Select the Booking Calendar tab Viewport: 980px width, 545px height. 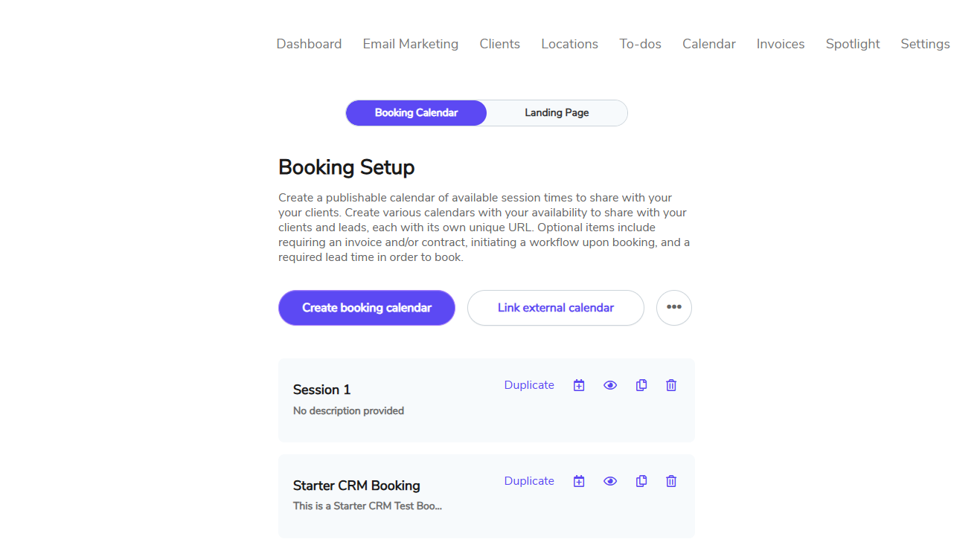pyautogui.click(x=416, y=113)
